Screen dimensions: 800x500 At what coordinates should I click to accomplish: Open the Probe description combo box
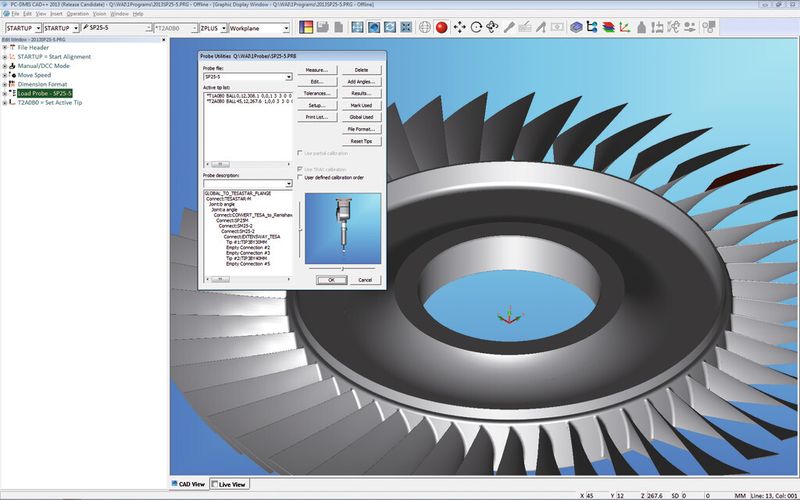247,183
